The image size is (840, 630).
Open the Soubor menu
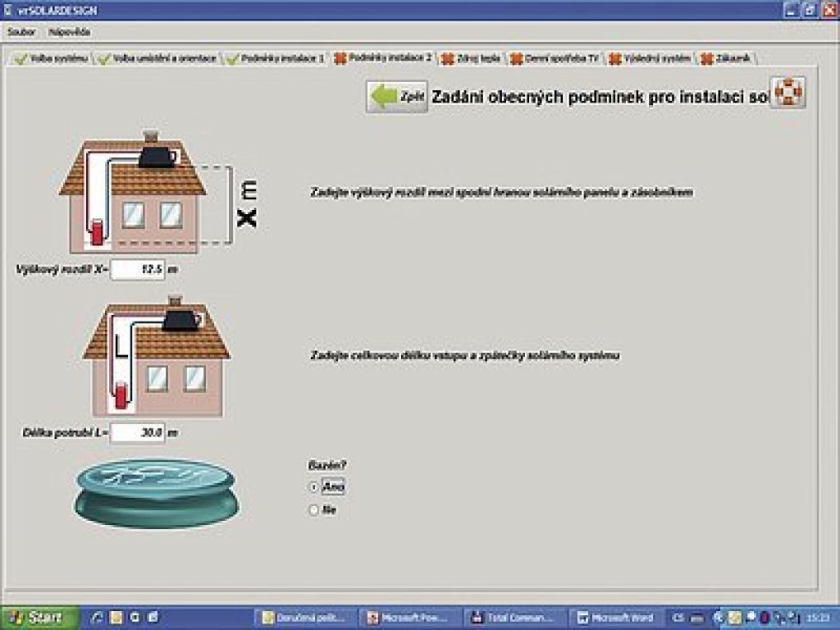(x=21, y=32)
